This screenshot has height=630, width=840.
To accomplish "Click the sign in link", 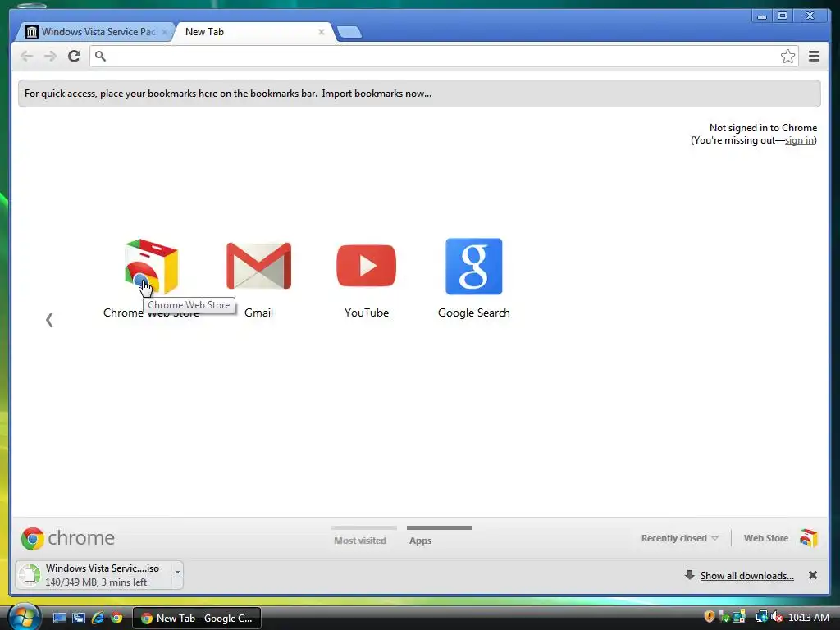I will point(799,140).
